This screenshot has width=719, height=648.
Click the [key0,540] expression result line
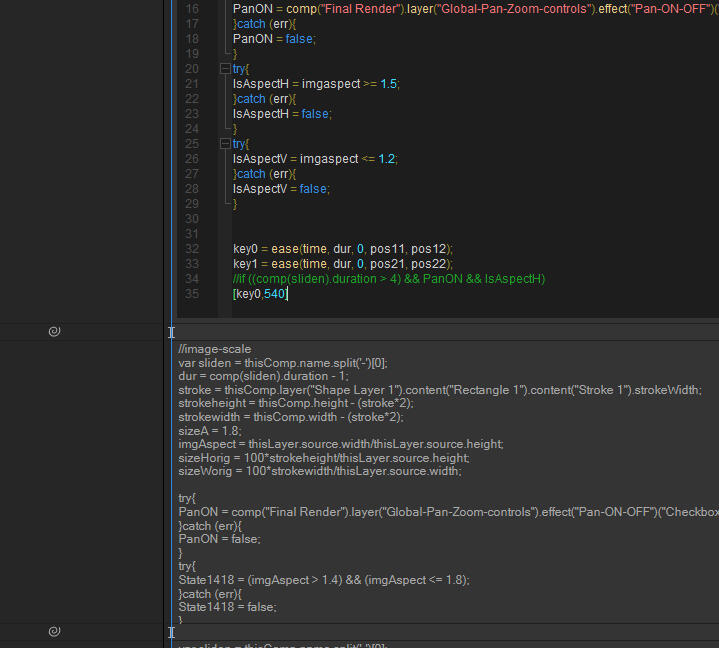[260, 294]
